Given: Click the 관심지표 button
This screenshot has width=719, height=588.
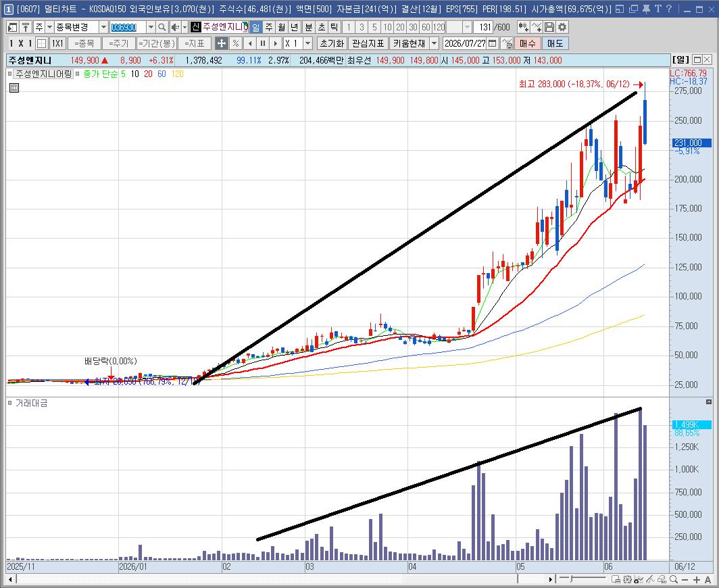Looking at the screenshot, I should click(x=368, y=43).
